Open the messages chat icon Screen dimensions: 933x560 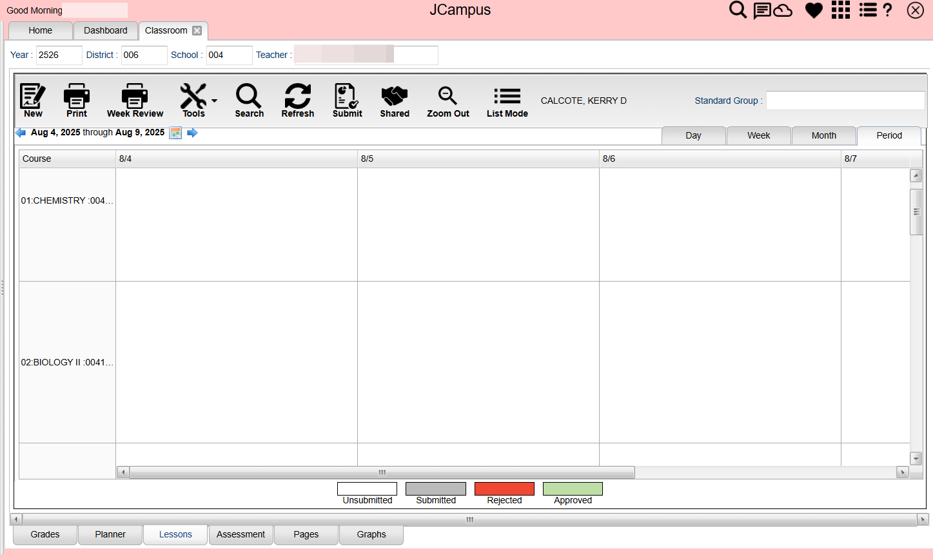click(x=762, y=10)
